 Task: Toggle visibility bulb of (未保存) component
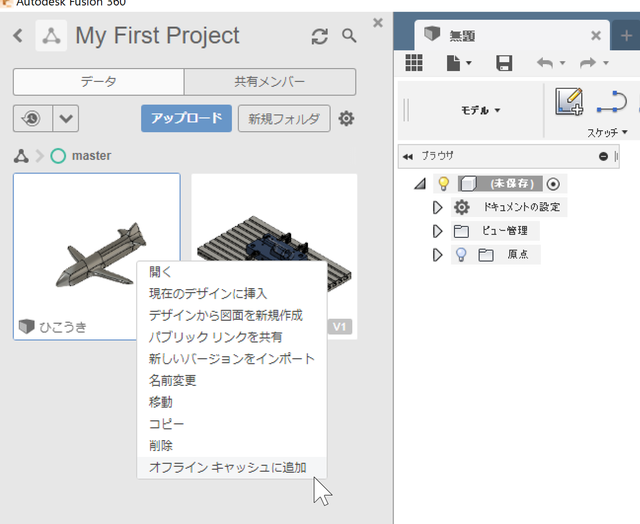443,184
